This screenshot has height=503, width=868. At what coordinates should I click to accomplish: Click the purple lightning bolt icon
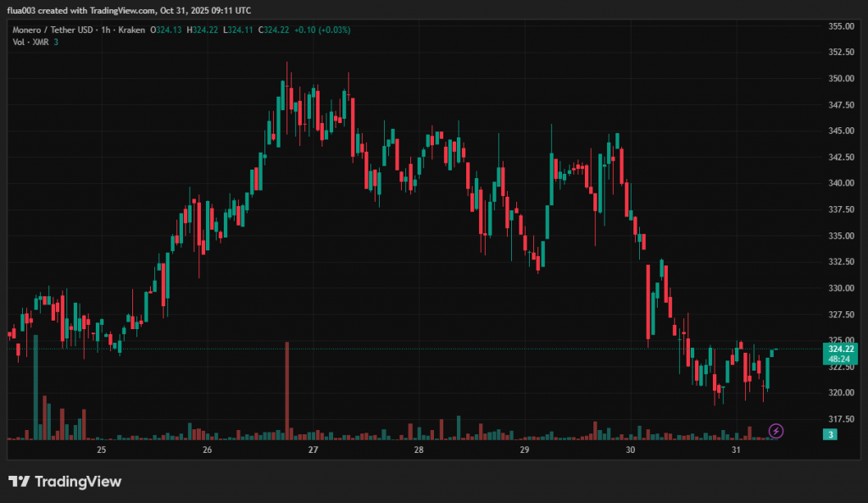coord(776,431)
